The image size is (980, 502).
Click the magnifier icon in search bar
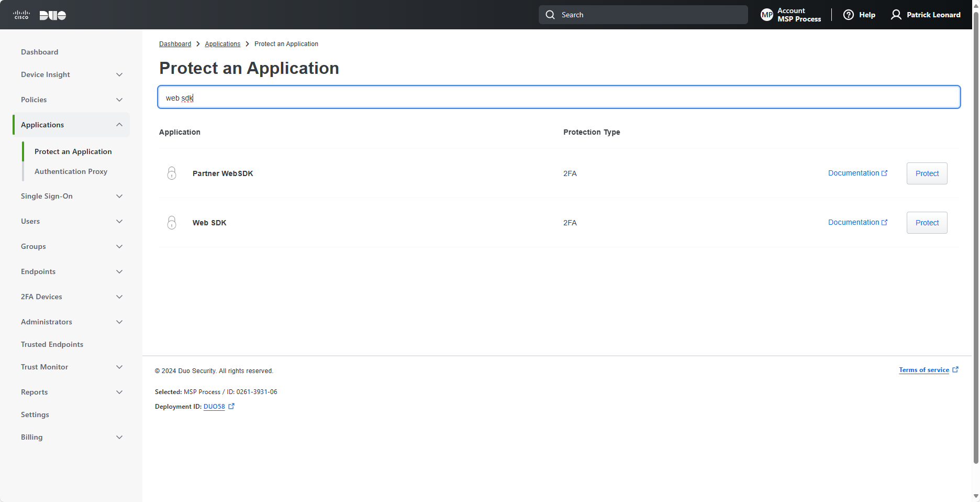(x=550, y=15)
